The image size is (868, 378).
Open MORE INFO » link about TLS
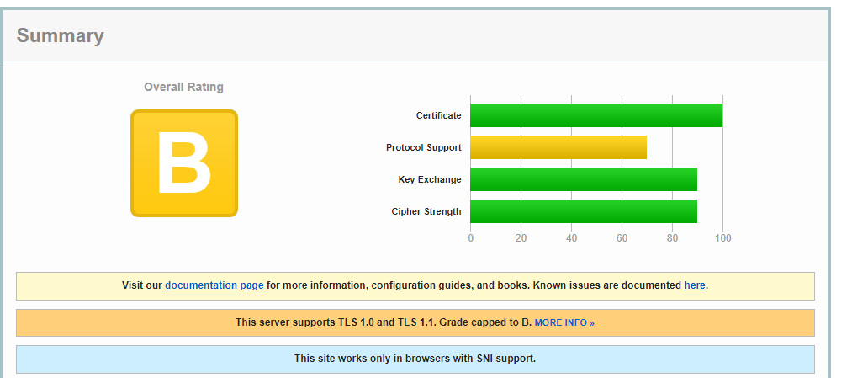(564, 322)
